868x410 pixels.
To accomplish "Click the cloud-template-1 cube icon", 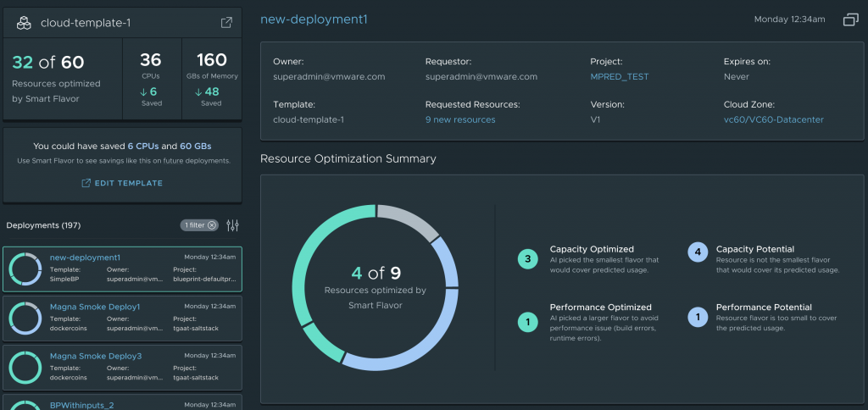I will pos(24,23).
